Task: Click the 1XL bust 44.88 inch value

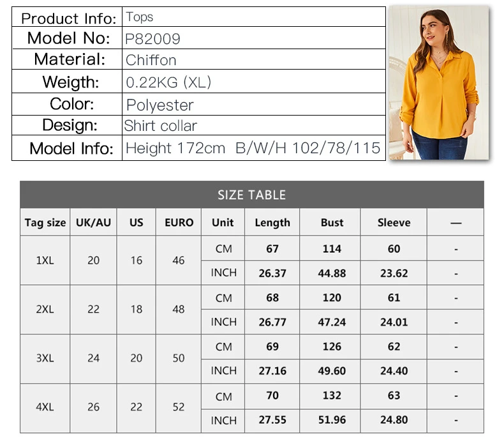Action: [332, 273]
